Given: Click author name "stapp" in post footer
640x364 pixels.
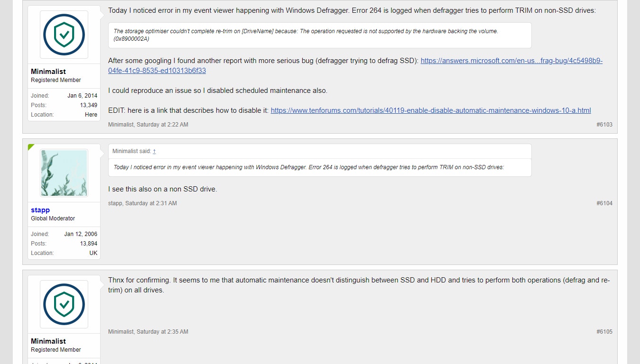Looking at the screenshot, I should (115, 203).
